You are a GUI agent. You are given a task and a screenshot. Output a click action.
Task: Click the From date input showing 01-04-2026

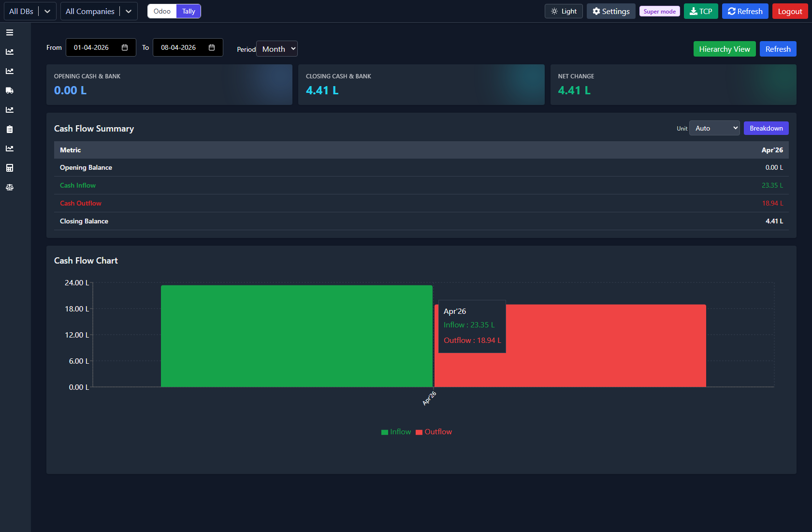101,47
